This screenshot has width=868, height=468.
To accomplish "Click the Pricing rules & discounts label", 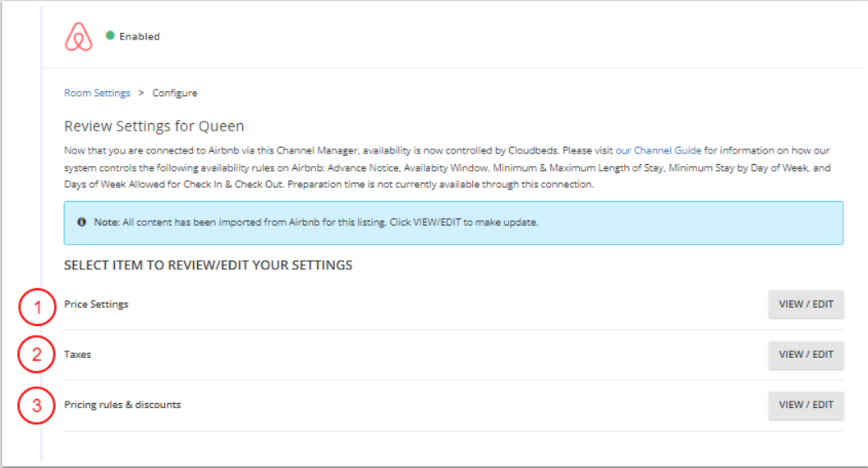I will pos(122,405).
